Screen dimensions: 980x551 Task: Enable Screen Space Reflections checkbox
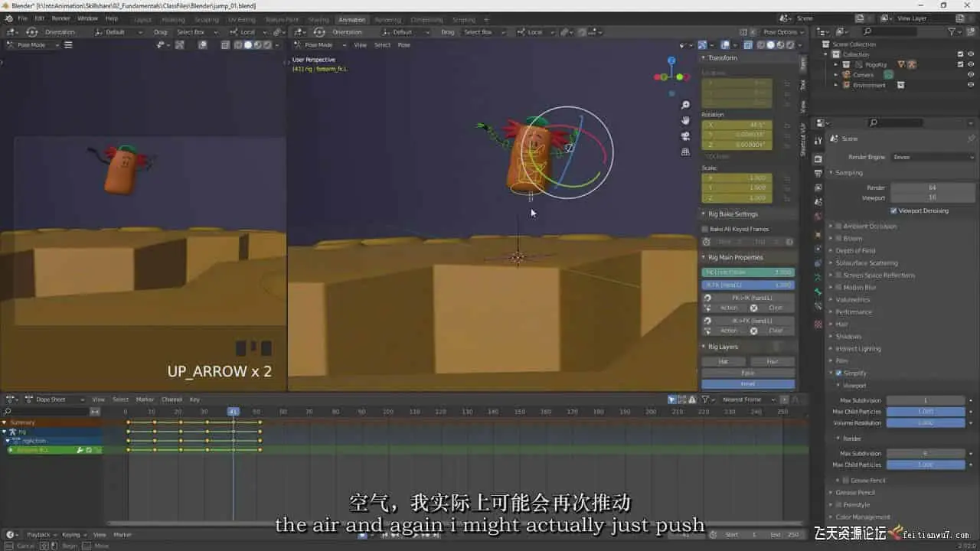(x=838, y=275)
